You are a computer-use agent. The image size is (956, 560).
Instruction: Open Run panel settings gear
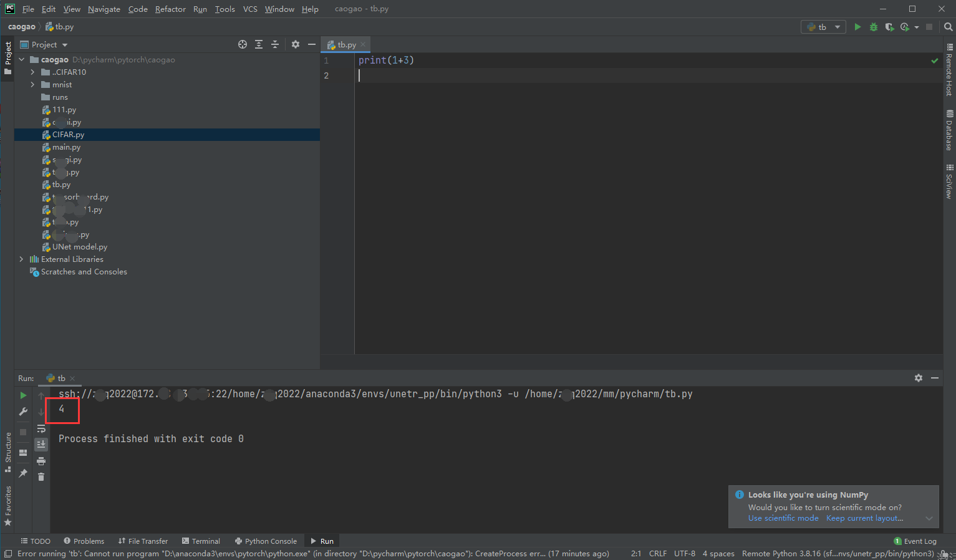coord(919,378)
